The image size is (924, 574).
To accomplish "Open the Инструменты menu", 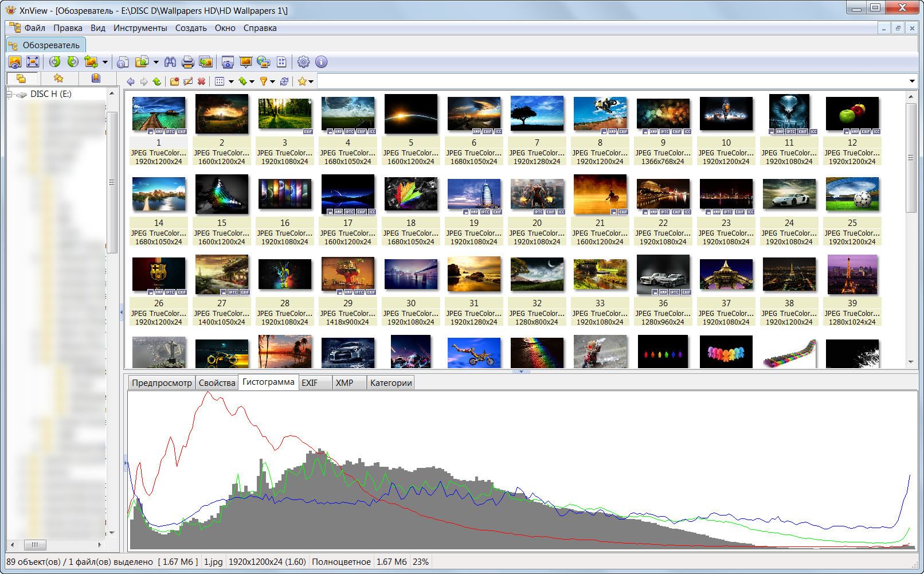I will 140,28.
